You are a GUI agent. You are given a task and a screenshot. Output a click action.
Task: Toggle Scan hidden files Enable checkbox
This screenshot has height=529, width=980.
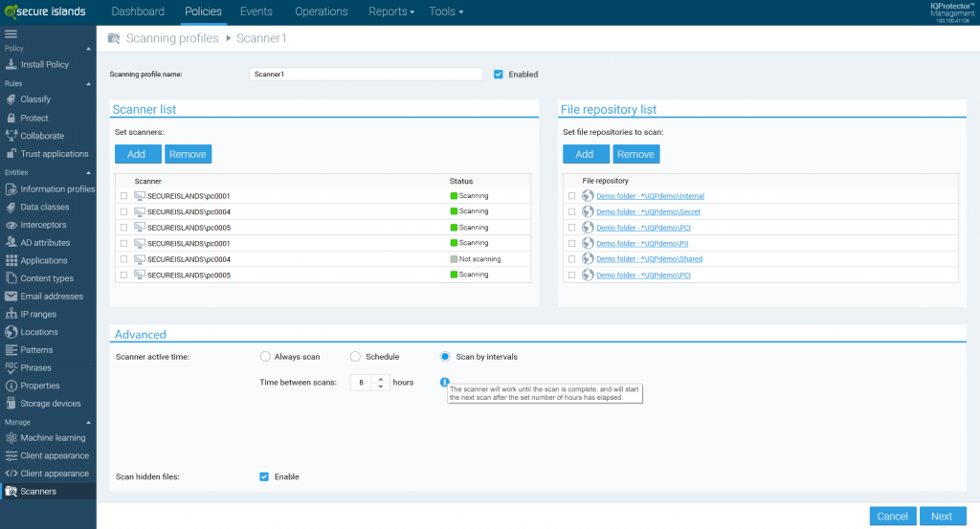click(264, 476)
